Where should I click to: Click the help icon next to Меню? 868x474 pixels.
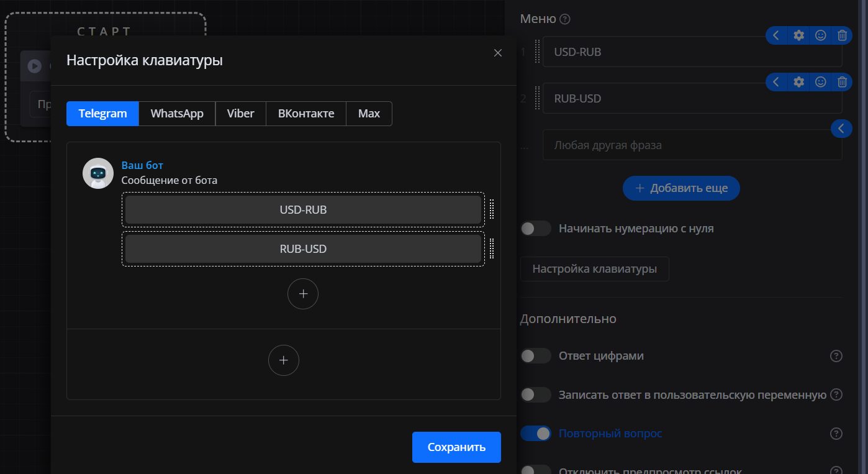(x=564, y=19)
